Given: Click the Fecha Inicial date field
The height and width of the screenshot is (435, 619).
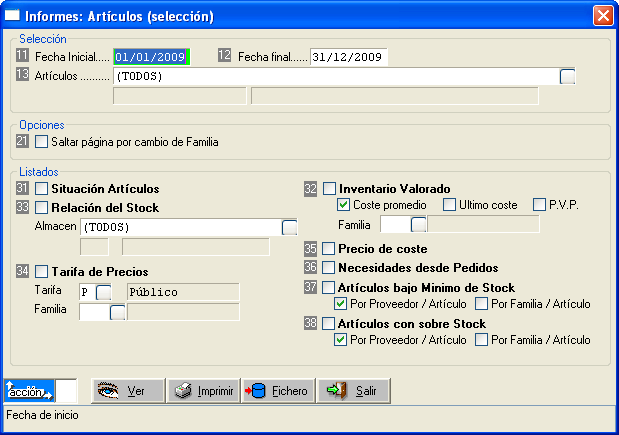Looking at the screenshot, I should pyautogui.click(x=152, y=57).
